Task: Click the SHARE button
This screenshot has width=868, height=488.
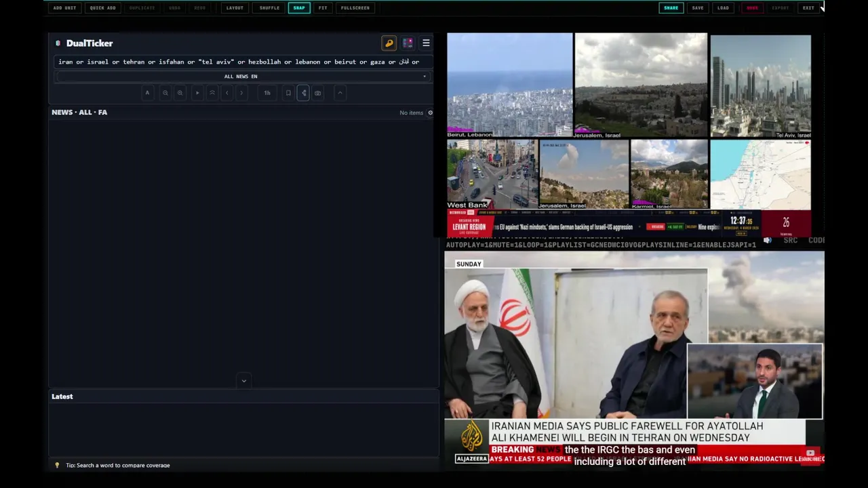Action: (x=671, y=8)
